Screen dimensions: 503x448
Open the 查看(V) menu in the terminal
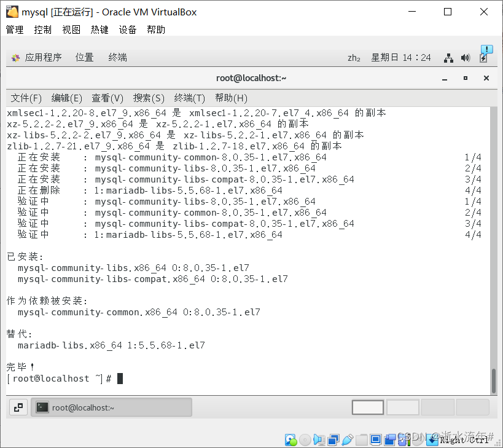pos(107,98)
